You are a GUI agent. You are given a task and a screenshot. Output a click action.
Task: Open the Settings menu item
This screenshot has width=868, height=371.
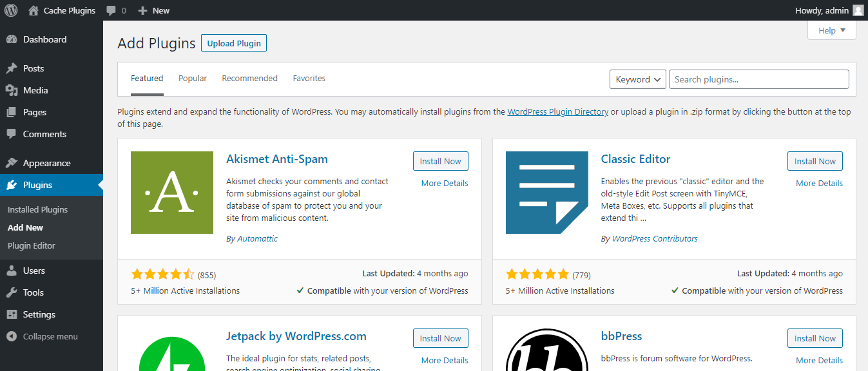click(52, 314)
